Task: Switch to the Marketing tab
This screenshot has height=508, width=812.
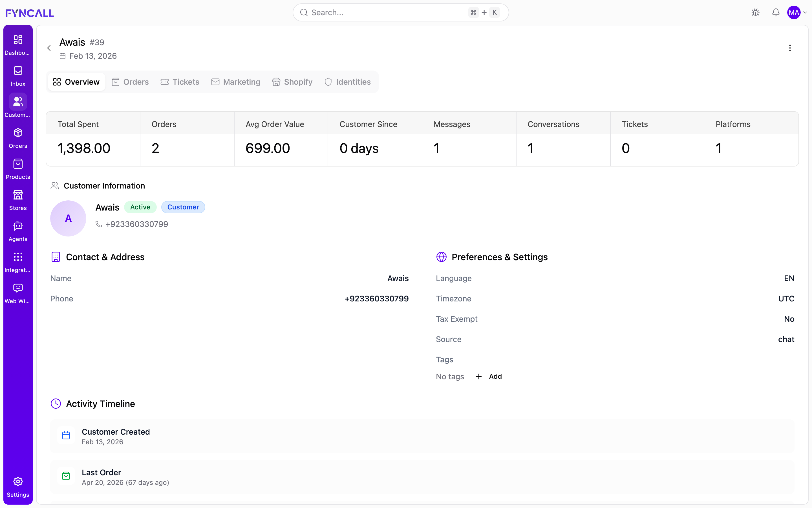Action: coord(235,82)
